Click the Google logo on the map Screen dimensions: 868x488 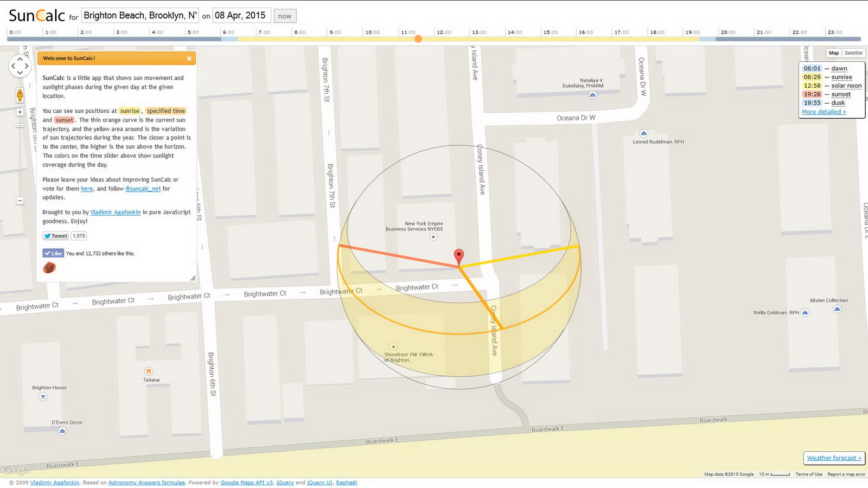point(16,470)
